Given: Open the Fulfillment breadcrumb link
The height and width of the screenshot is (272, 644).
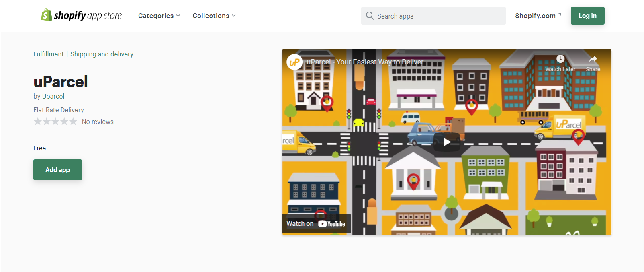Looking at the screenshot, I should 48,54.
